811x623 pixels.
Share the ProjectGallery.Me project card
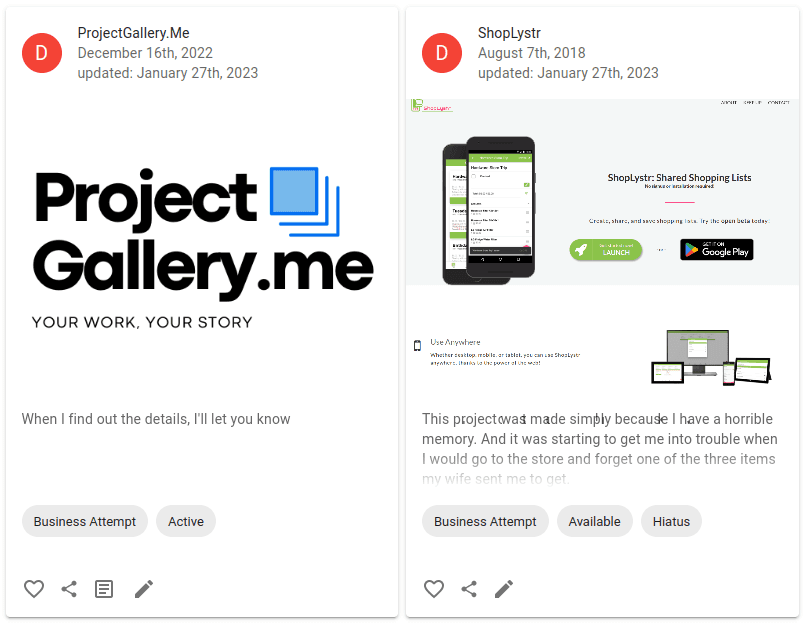click(69, 589)
